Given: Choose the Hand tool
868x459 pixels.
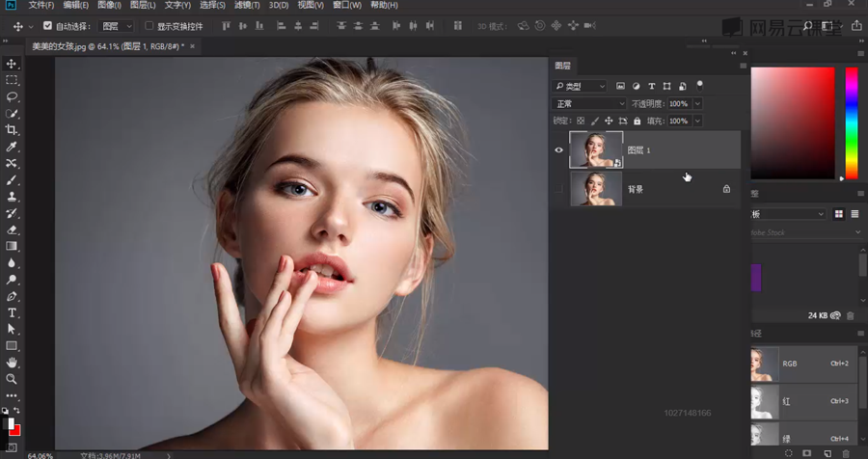Looking at the screenshot, I should pos(12,363).
